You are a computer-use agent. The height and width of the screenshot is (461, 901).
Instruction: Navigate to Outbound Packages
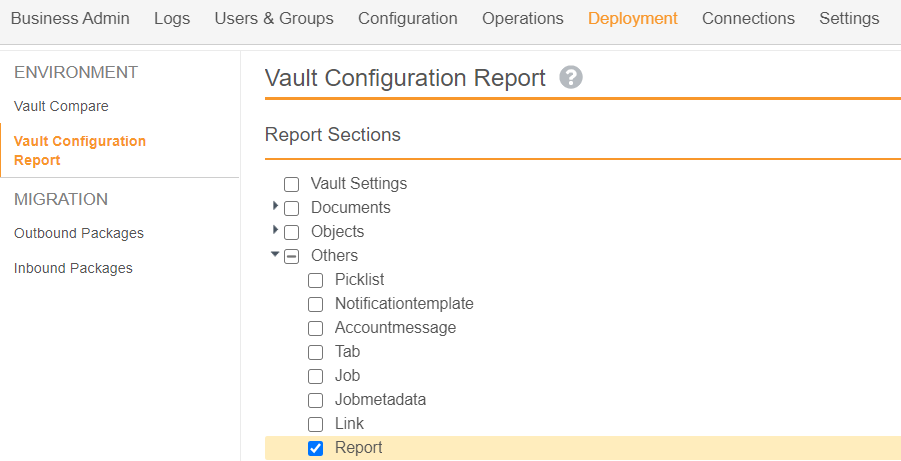click(79, 233)
